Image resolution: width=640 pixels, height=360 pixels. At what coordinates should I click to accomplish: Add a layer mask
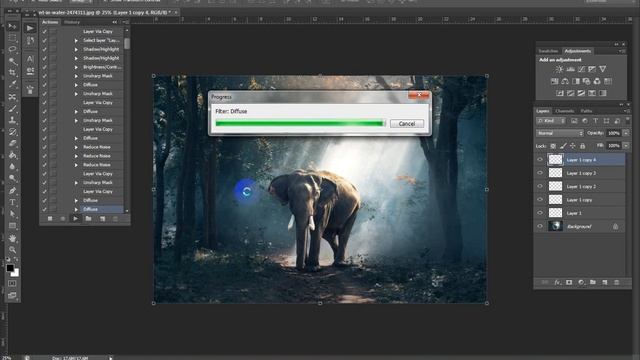point(569,282)
